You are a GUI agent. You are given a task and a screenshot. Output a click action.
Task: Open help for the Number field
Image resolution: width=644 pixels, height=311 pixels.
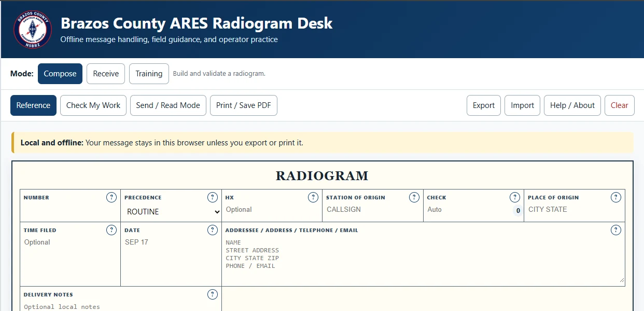tap(111, 197)
